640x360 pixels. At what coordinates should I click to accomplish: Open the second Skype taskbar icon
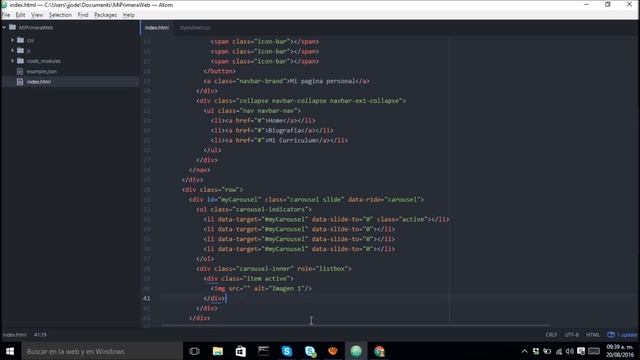[310, 351]
